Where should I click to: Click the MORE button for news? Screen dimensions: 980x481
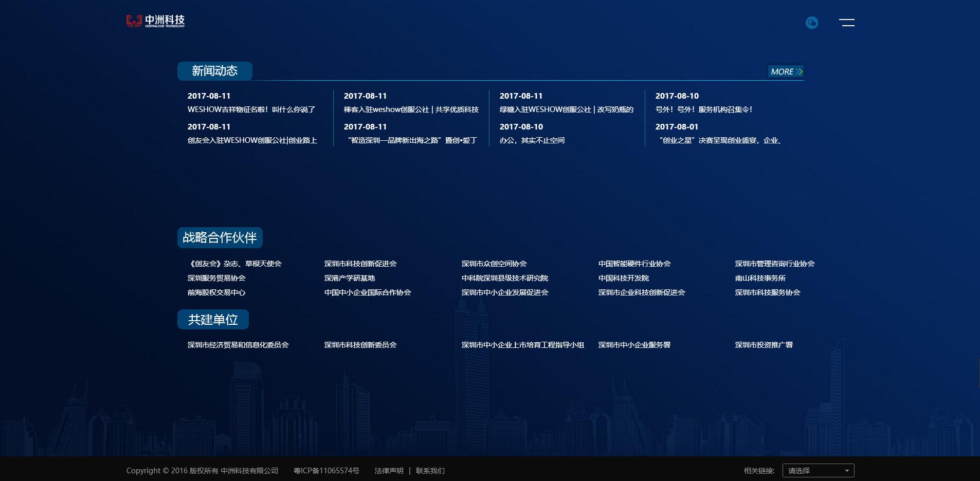tap(786, 71)
